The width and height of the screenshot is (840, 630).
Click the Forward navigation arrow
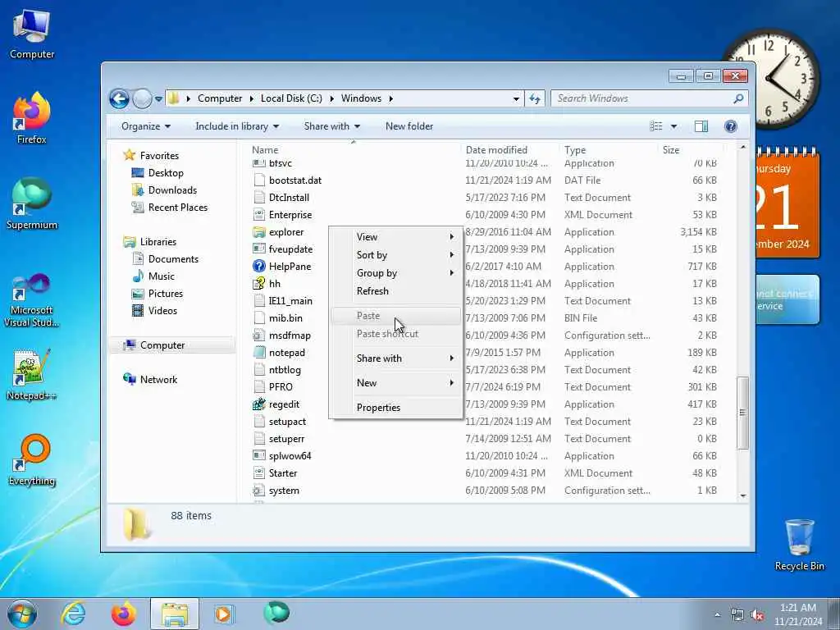(x=142, y=98)
